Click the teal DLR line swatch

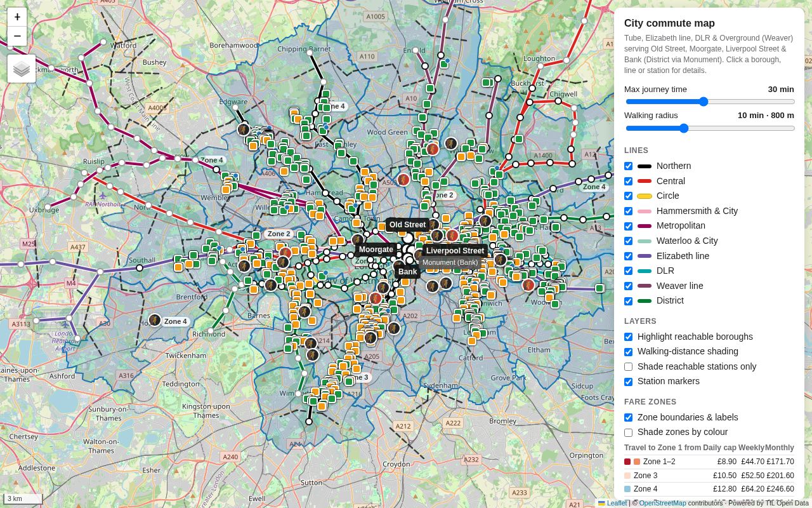[x=645, y=271]
